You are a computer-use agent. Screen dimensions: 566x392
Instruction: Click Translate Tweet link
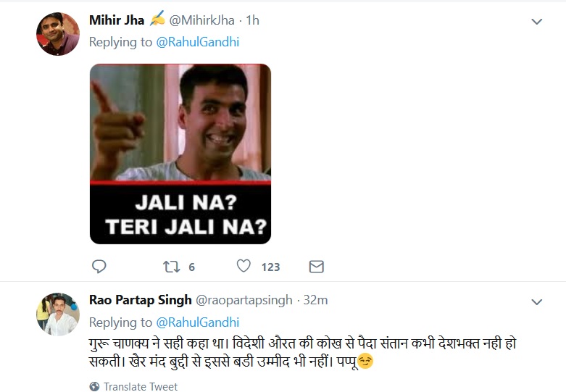141,387
